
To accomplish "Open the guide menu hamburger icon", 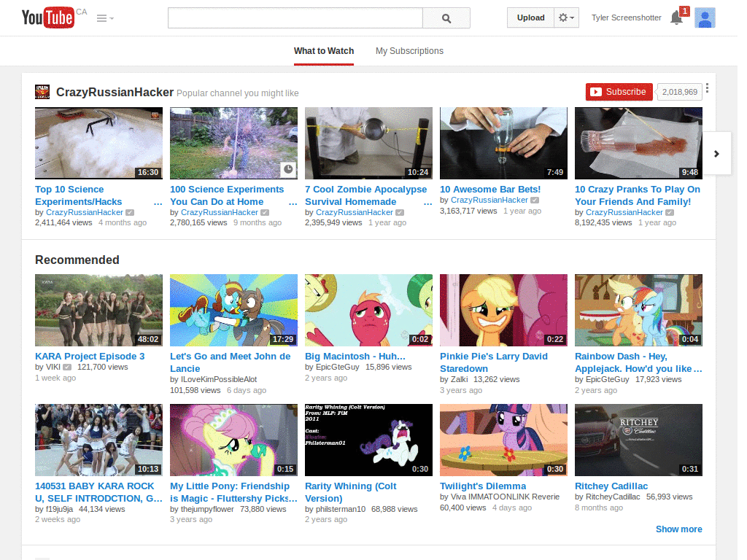I will (105, 18).
